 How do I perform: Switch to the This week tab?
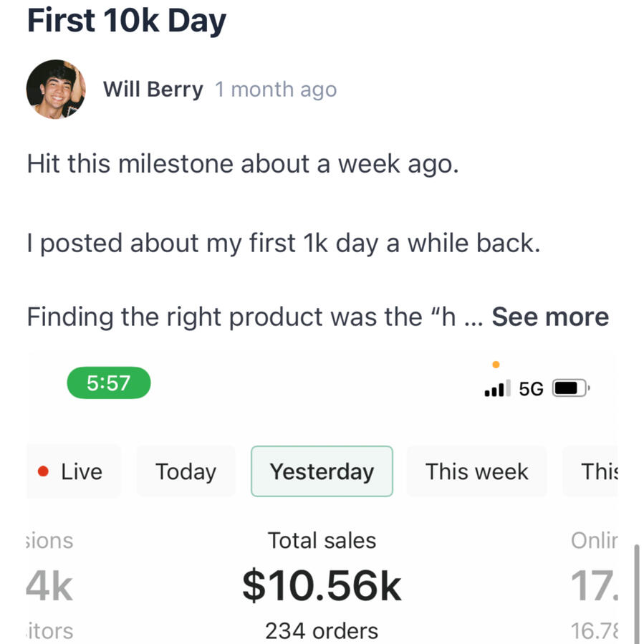point(476,471)
